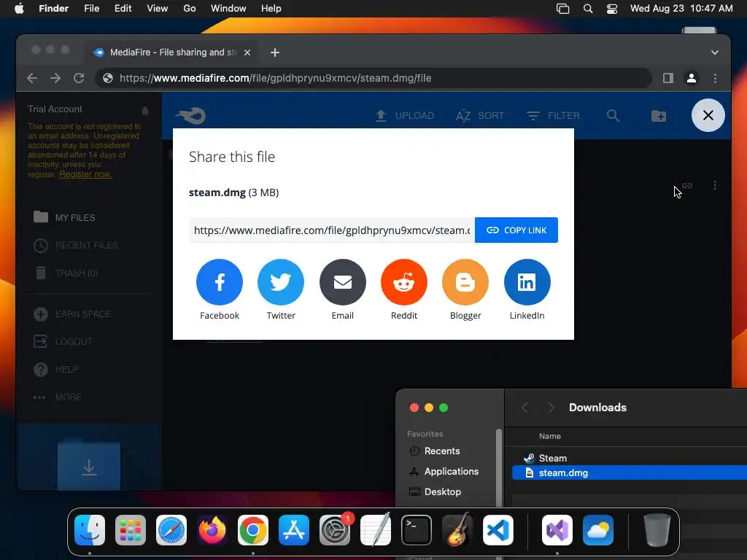The width and height of the screenshot is (747, 560).
Task: Share file to LinkedIn
Action: pyautogui.click(x=527, y=282)
